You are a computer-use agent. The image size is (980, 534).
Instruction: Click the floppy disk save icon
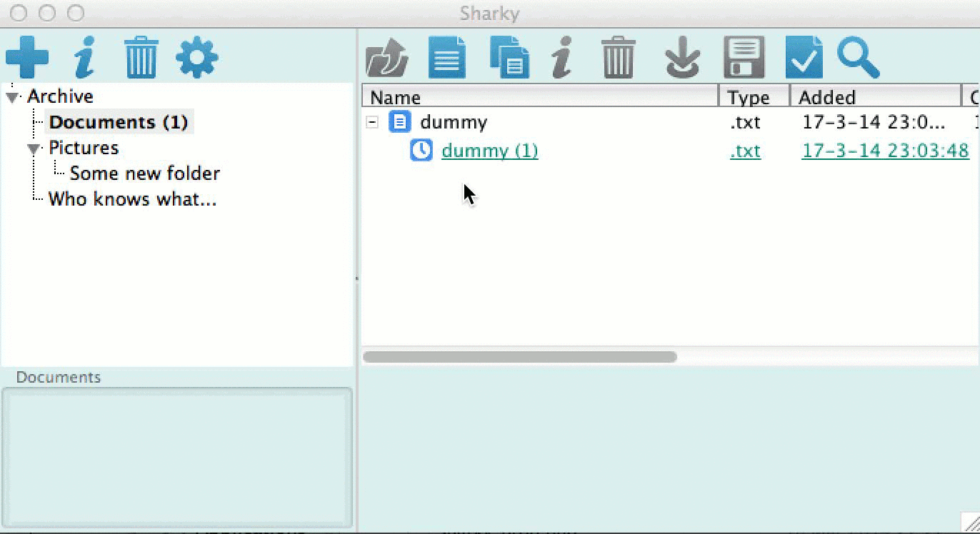pyautogui.click(x=744, y=57)
